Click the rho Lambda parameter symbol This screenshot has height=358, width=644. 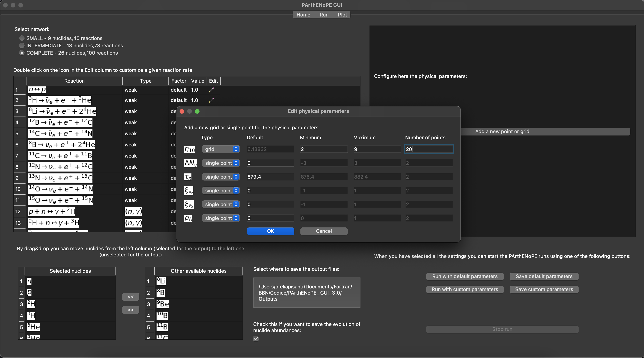188,218
